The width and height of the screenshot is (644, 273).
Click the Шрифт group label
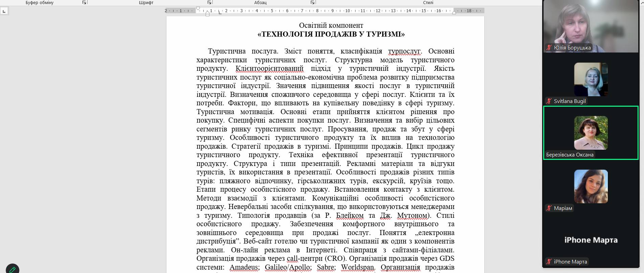coord(146,2)
